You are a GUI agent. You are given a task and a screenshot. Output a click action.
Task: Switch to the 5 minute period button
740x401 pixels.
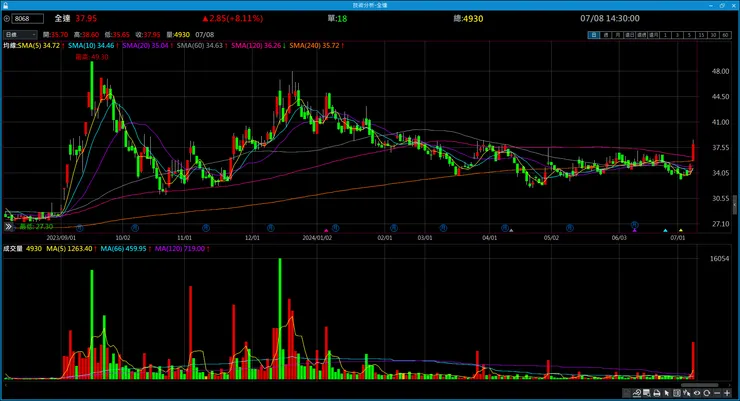coord(689,35)
